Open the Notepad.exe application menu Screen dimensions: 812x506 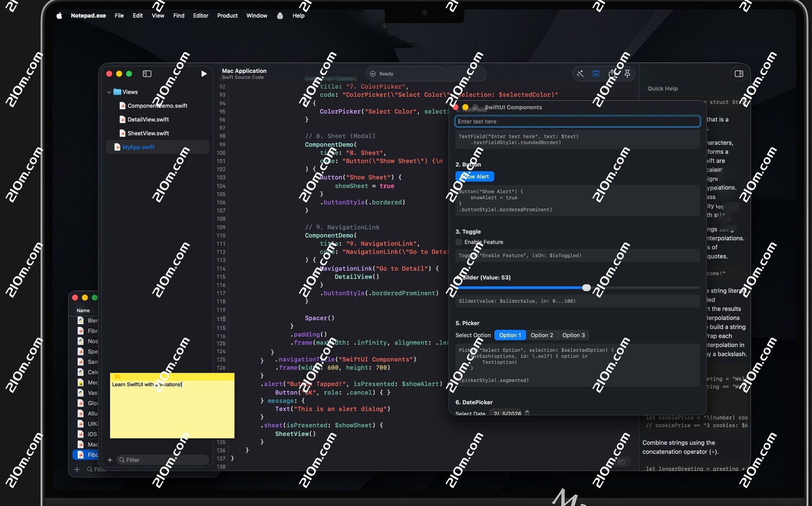point(88,16)
